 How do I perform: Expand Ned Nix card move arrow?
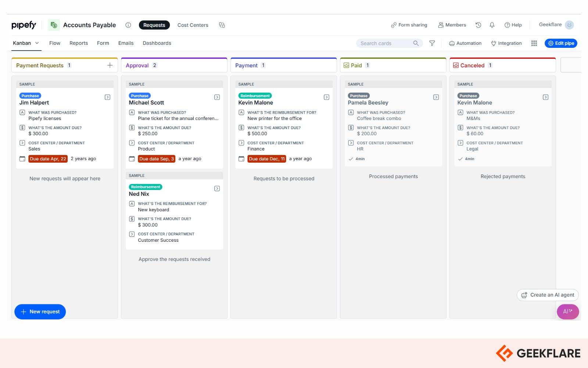tap(217, 188)
